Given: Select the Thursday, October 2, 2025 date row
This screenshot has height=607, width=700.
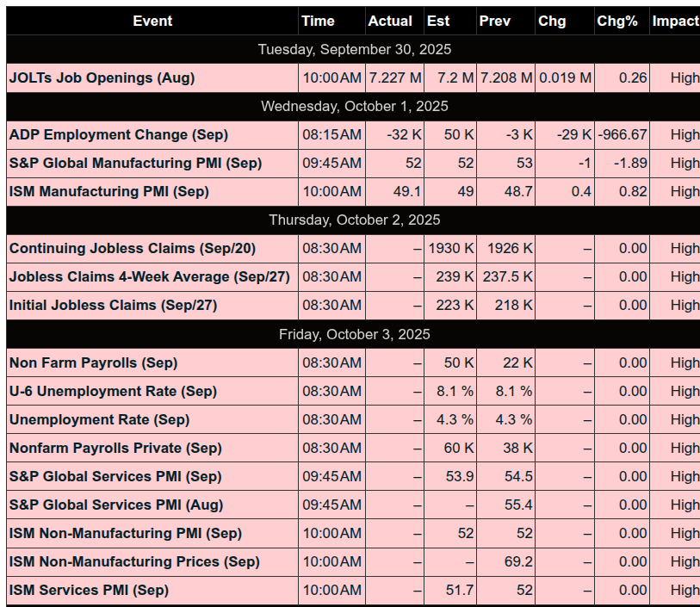Looking at the screenshot, I should coord(355,220).
